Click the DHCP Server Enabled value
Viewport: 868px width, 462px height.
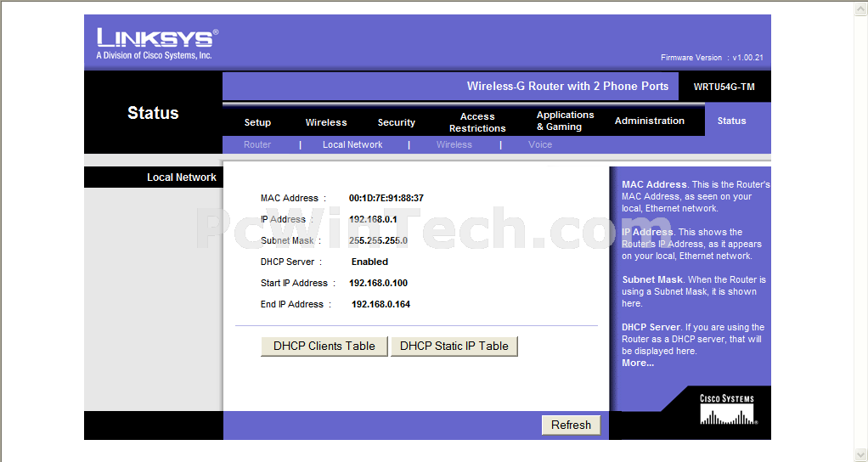click(x=369, y=262)
